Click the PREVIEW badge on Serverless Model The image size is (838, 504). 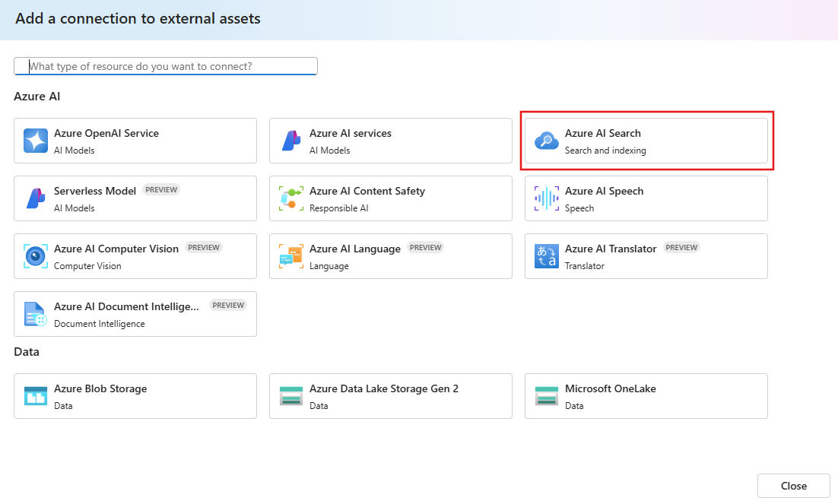[161, 190]
